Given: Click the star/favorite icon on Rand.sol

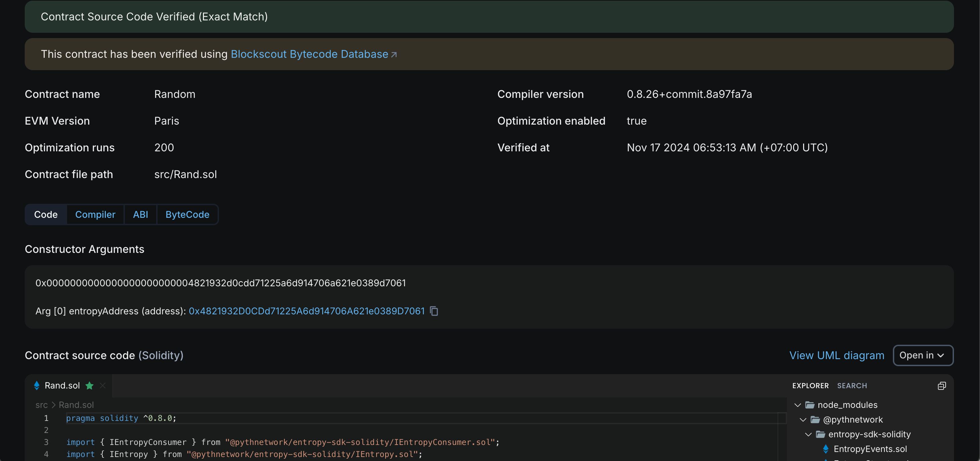Looking at the screenshot, I should [x=89, y=385].
